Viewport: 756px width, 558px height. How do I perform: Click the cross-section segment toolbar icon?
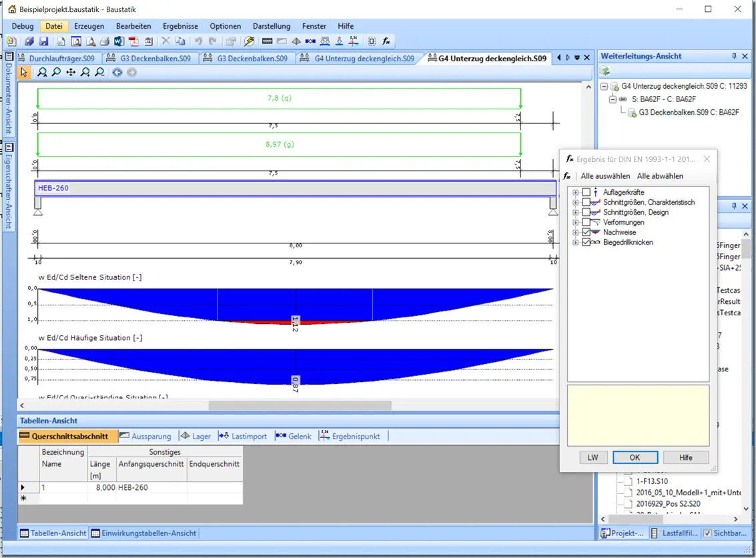pyautogui.click(x=267, y=41)
